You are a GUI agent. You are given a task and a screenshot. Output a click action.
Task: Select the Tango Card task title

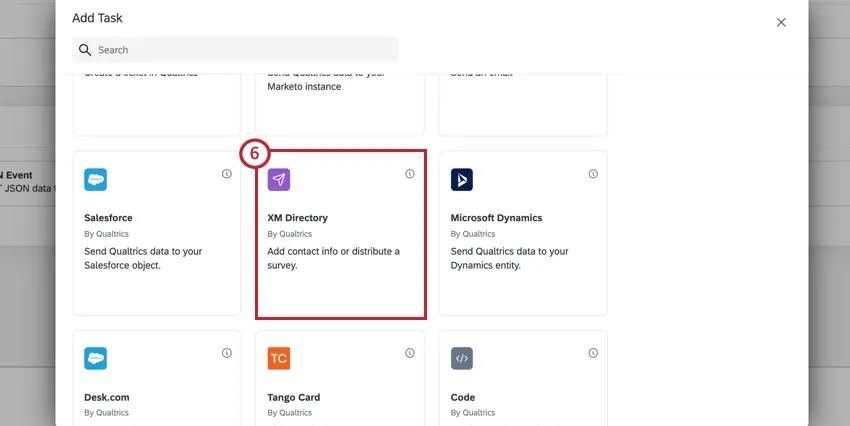click(x=294, y=397)
